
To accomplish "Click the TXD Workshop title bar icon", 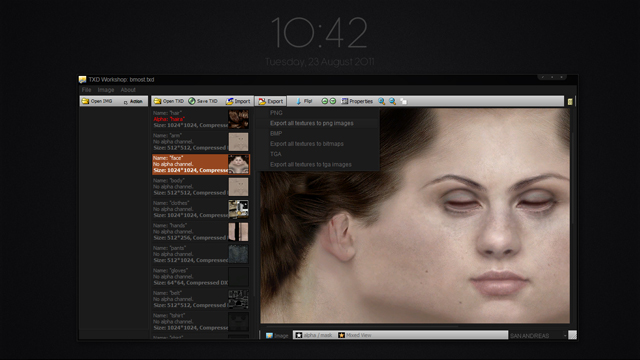I will point(82,80).
